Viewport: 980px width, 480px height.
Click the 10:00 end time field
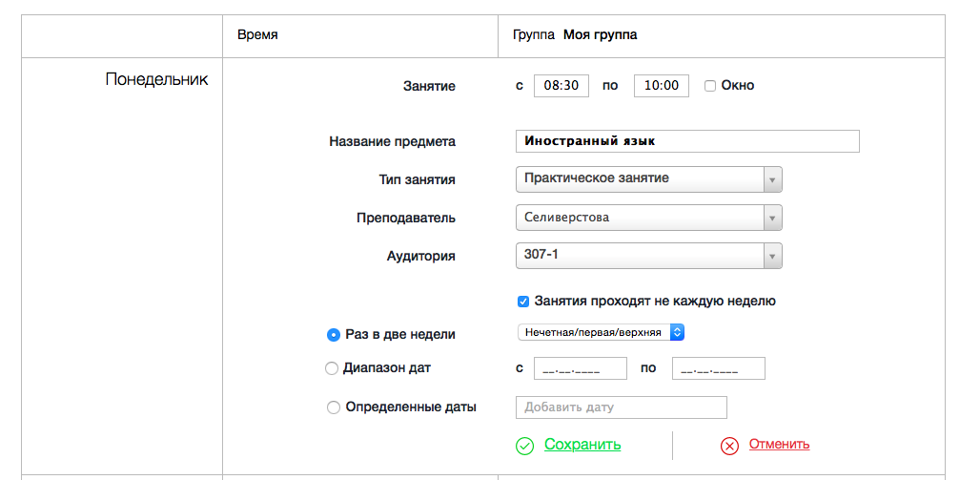tap(661, 86)
